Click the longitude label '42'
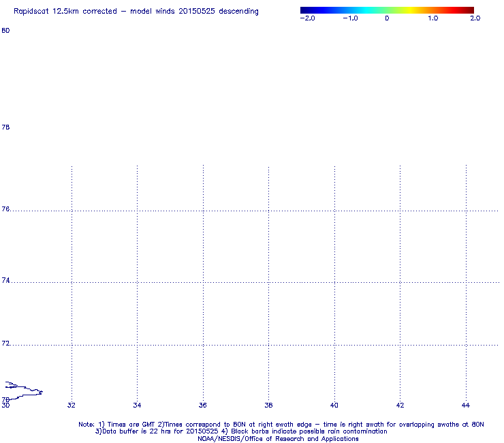This screenshot has width=504, height=443. (x=400, y=406)
